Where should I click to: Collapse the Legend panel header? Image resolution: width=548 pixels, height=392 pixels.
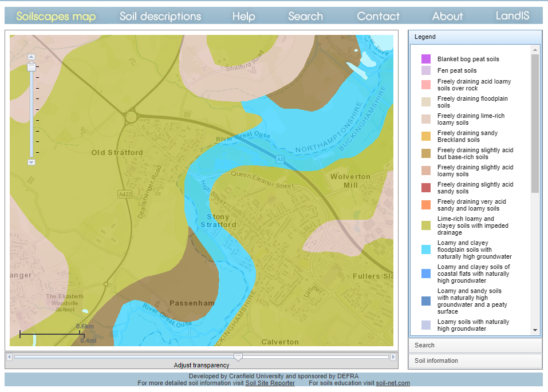click(x=475, y=37)
